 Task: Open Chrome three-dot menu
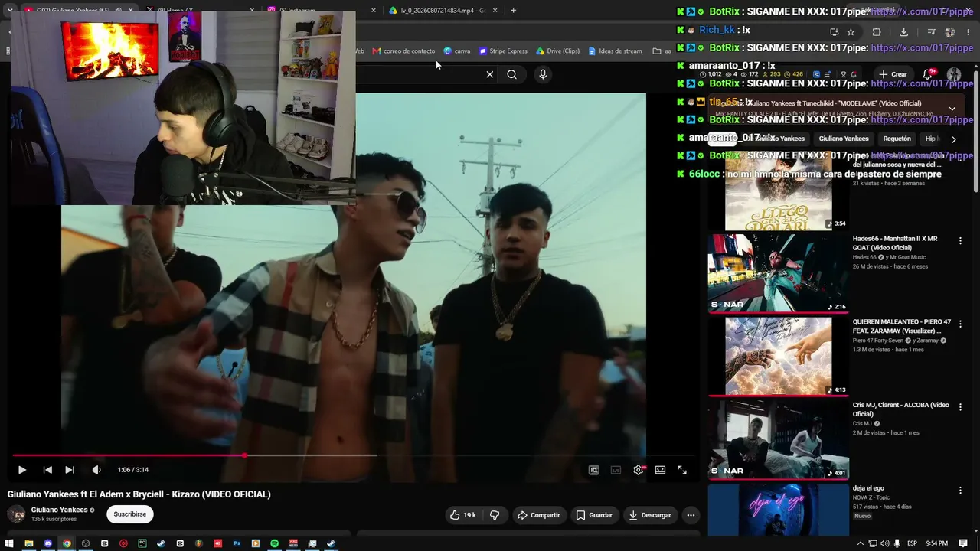pos(969,32)
